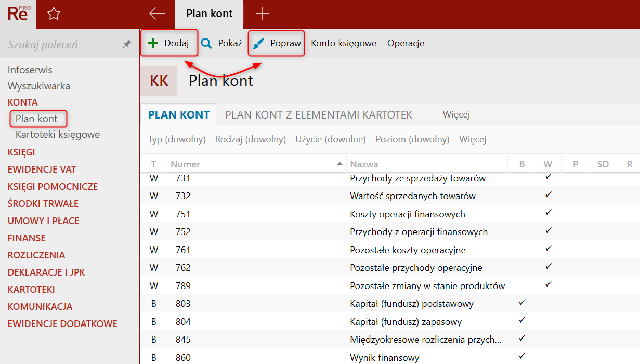Open the Poziom (dowolny) filter

point(412,139)
